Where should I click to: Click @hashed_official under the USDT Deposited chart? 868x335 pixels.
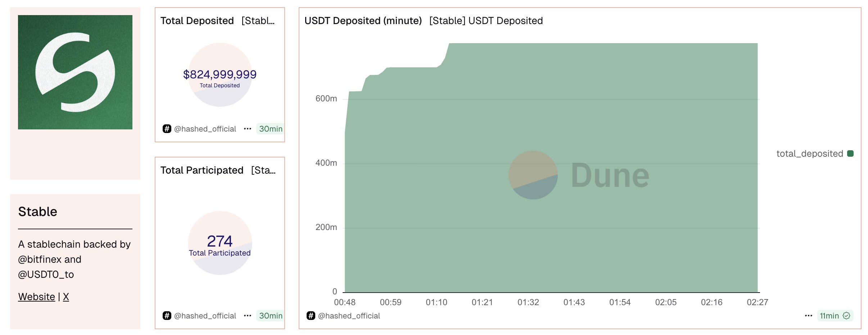click(x=349, y=316)
